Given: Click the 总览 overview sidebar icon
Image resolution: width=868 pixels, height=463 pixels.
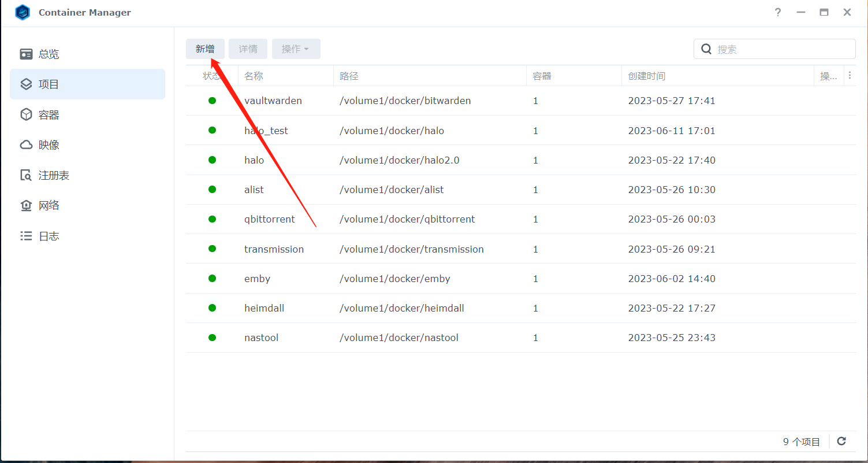Looking at the screenshot, I should click(26, 54).
